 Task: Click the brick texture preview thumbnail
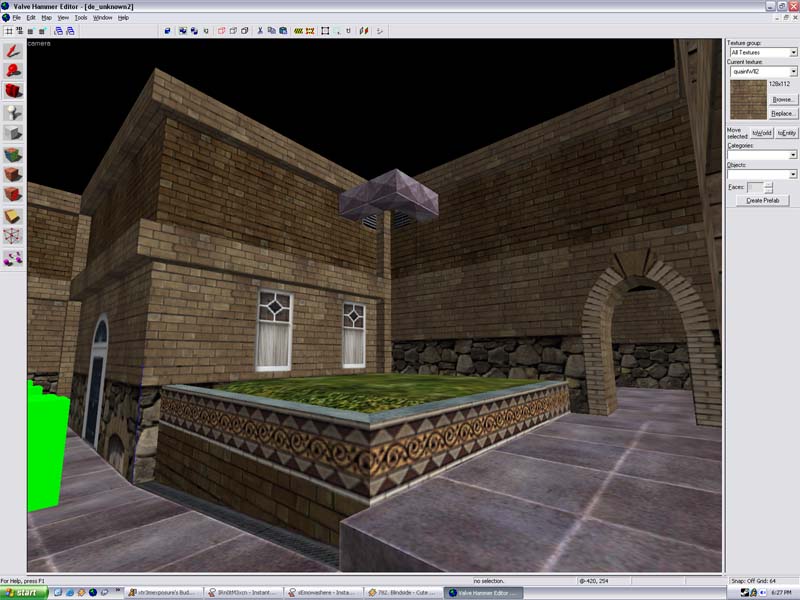coord(747,99)
